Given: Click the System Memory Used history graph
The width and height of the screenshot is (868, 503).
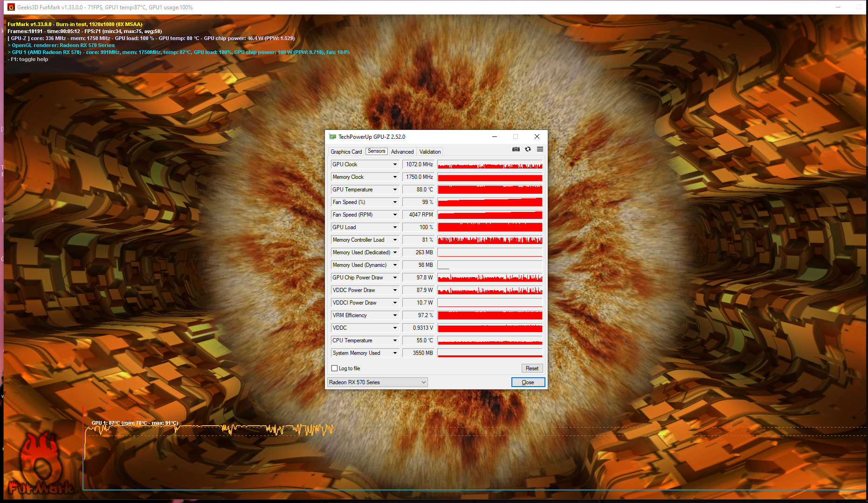Looking at the screenshot, I should [x=490, y=353].
